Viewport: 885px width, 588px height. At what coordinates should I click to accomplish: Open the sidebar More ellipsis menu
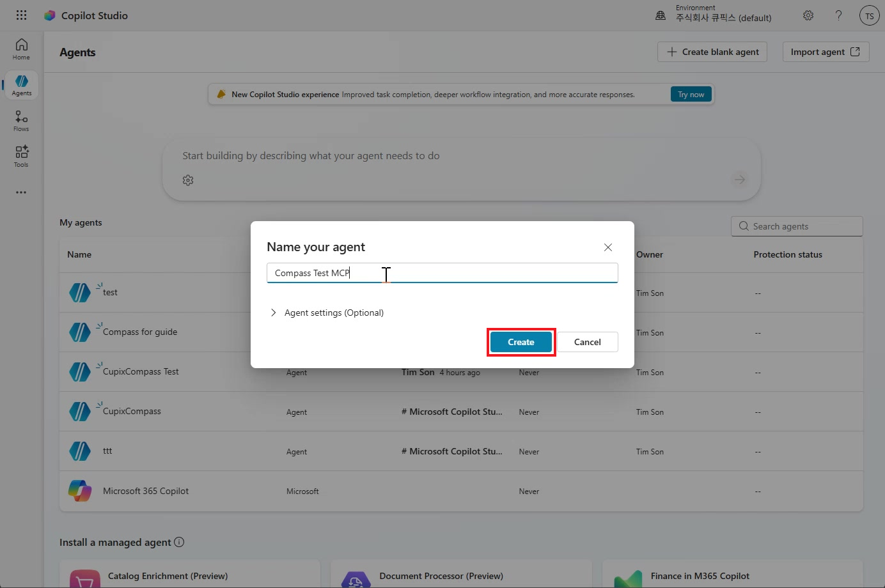(x=21, y=192)
